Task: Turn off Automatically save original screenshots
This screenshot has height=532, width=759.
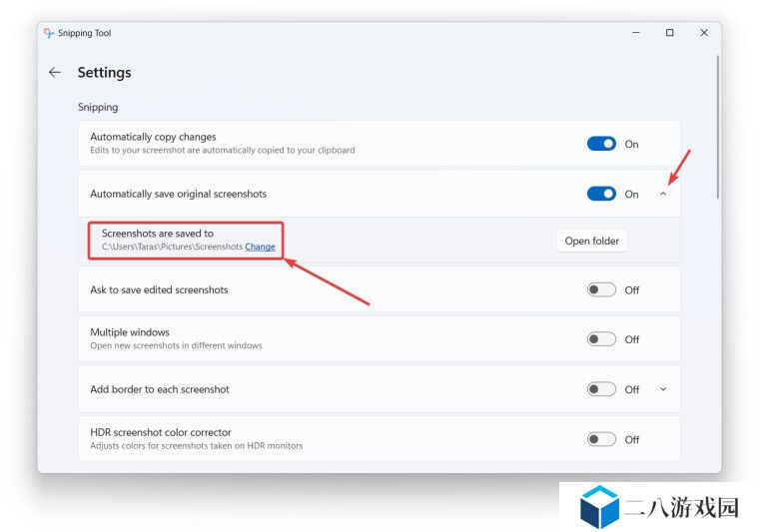Action: pos(601,194)
